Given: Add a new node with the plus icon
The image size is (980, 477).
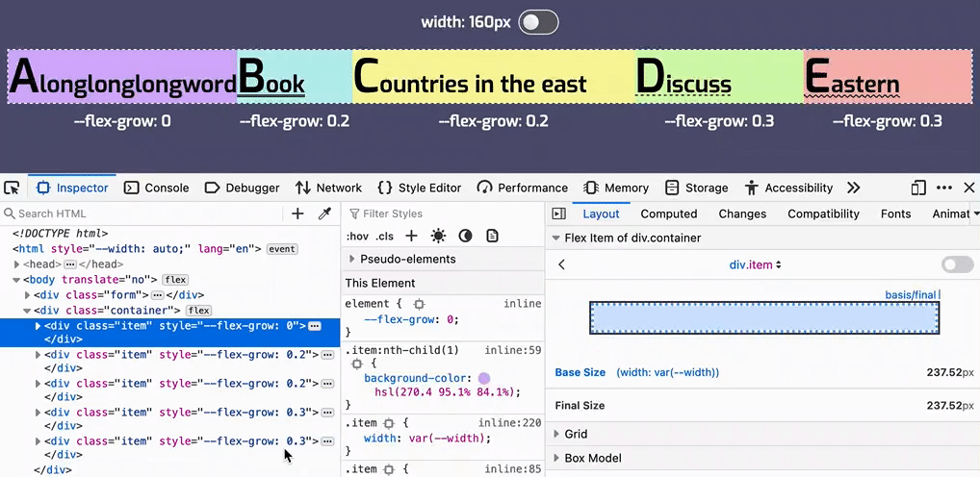Looking at the screenshot, I should point(297,213).
